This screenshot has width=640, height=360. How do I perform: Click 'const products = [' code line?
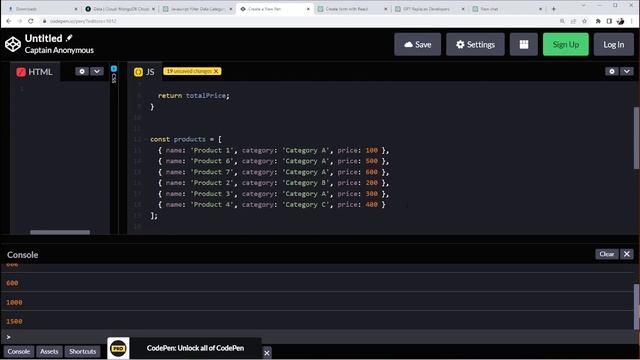click(186, 139)
